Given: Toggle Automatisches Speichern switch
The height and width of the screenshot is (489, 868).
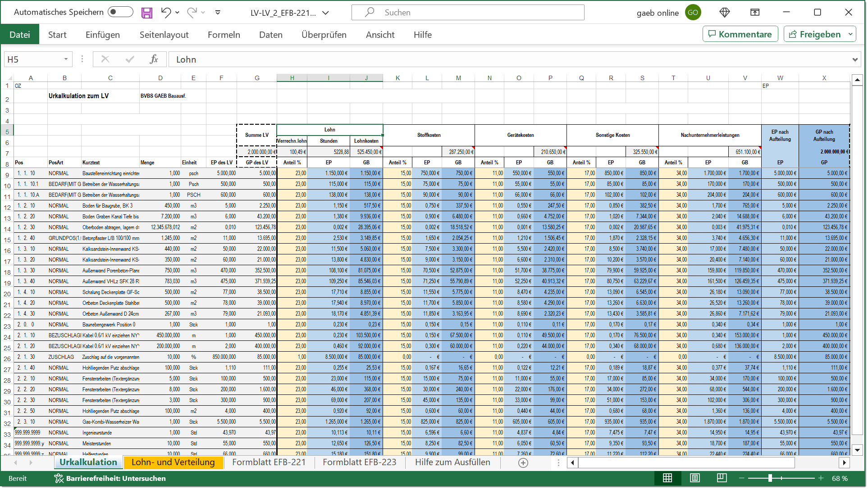Looking at the screenshot, I should 120,12.
